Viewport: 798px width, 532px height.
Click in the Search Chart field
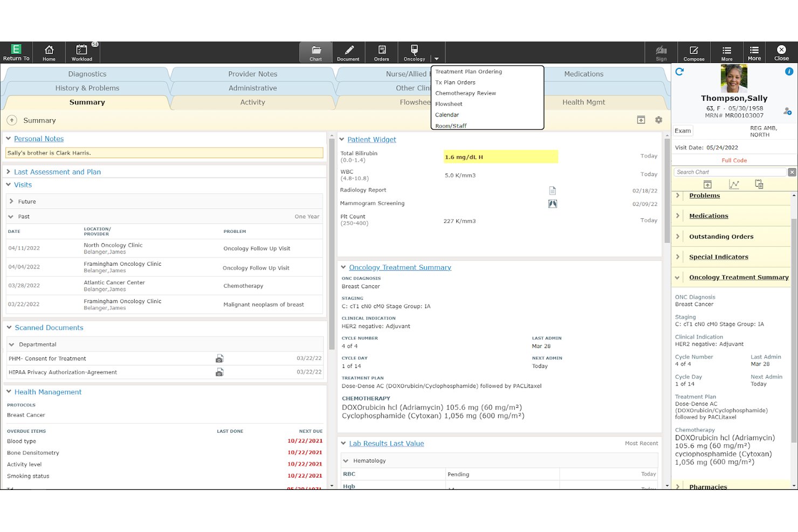point(731,172)
